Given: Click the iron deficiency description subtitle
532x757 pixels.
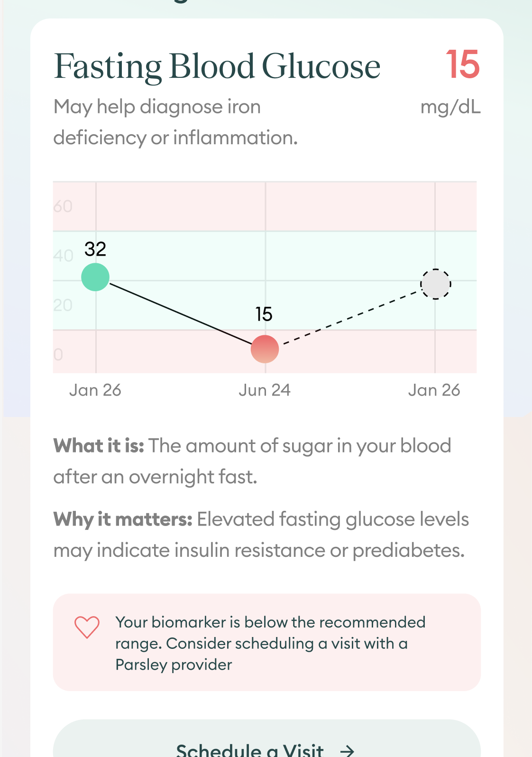Looking at the screenshot, I should pyautogui.click(x=175, y=122).
